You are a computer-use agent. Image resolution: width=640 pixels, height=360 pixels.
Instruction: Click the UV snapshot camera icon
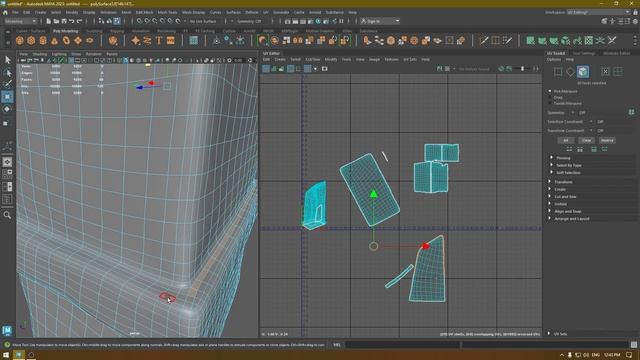click(324, 69)
